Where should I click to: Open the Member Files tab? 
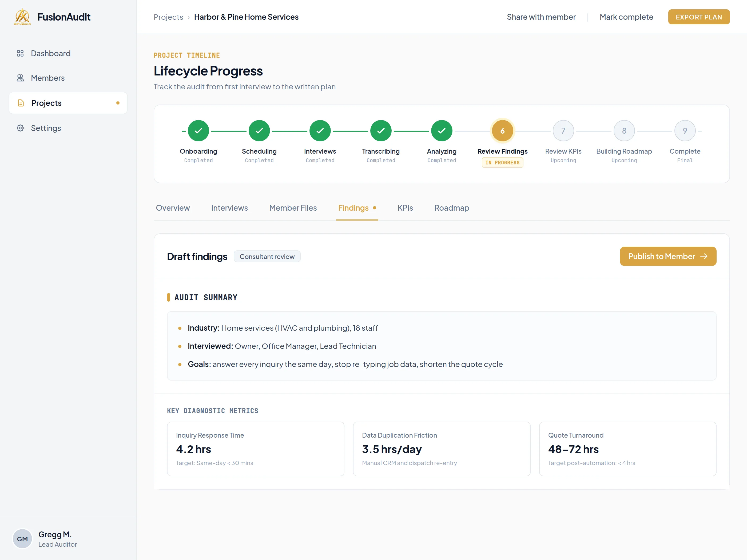click(x=293, y=208)
